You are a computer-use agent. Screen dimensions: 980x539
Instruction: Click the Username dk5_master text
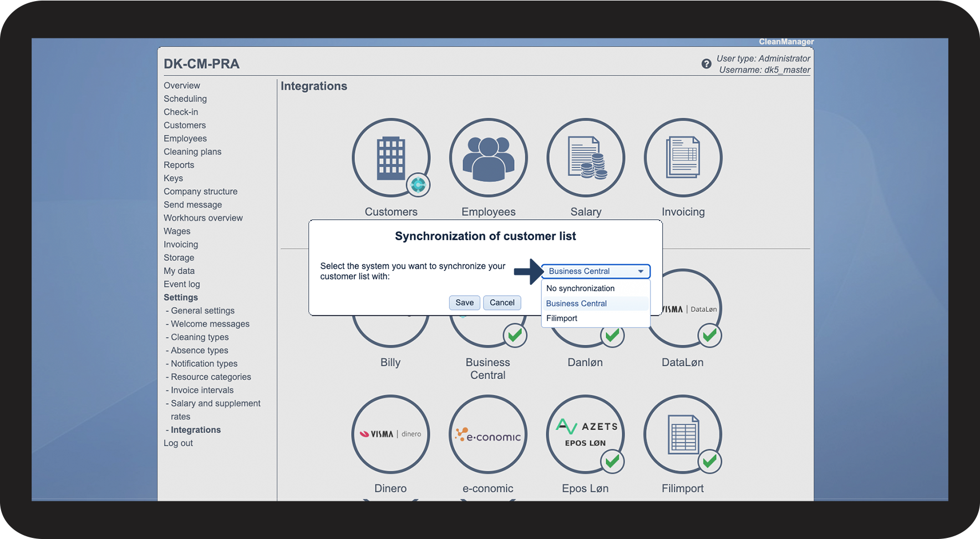click(765, 70)
